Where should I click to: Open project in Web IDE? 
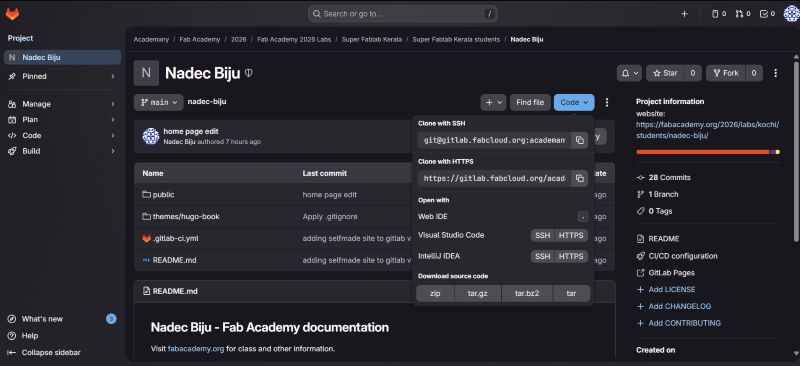(503, 216)
